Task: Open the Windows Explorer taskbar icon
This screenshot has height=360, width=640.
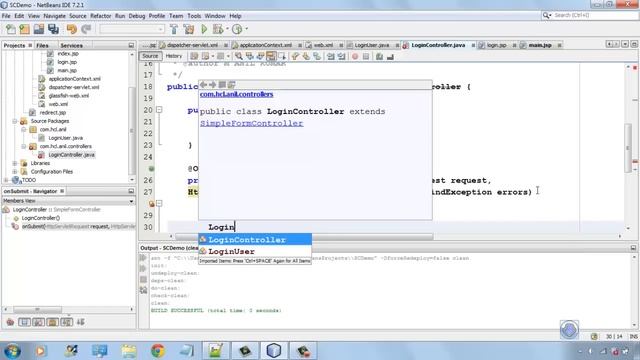Action: coord(129,351)
